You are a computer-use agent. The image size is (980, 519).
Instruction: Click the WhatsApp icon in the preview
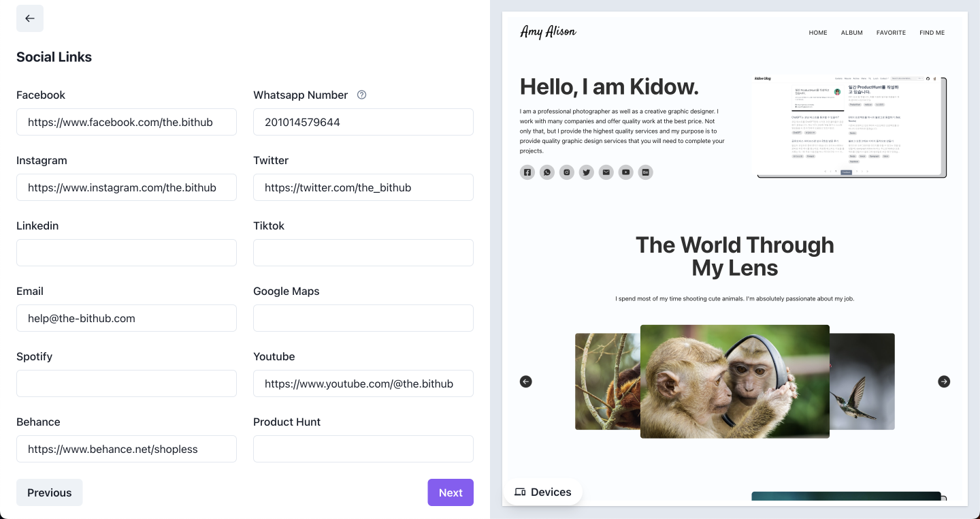(547, 172)
